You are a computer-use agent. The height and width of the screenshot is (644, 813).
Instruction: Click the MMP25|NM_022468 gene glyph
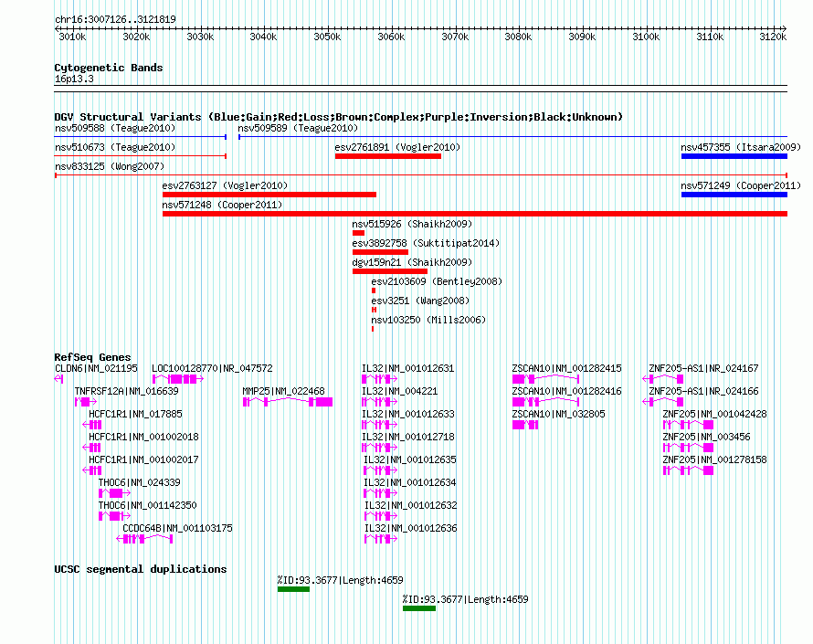(288, 402)
